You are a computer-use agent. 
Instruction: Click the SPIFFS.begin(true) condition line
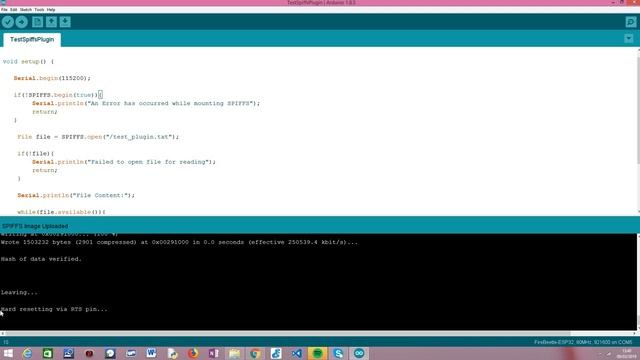[x=58, y=95]
